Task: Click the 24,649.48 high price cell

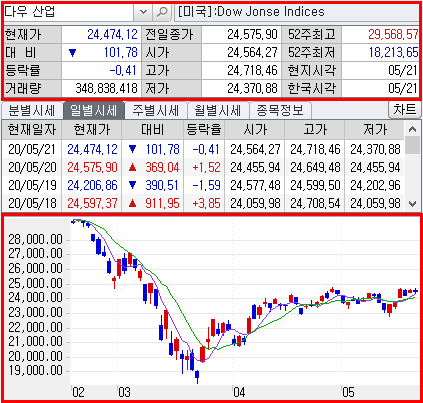Action: [x=315, y=167]
